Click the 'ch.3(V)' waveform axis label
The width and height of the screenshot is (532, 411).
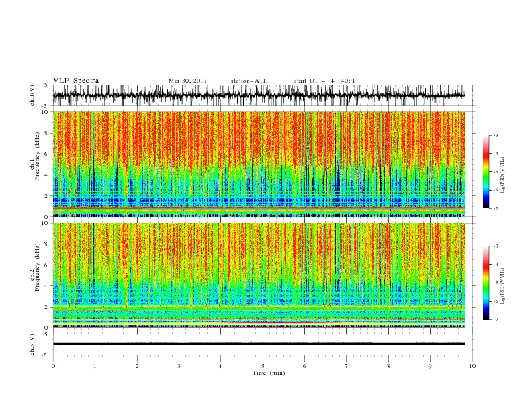point(32,345)
